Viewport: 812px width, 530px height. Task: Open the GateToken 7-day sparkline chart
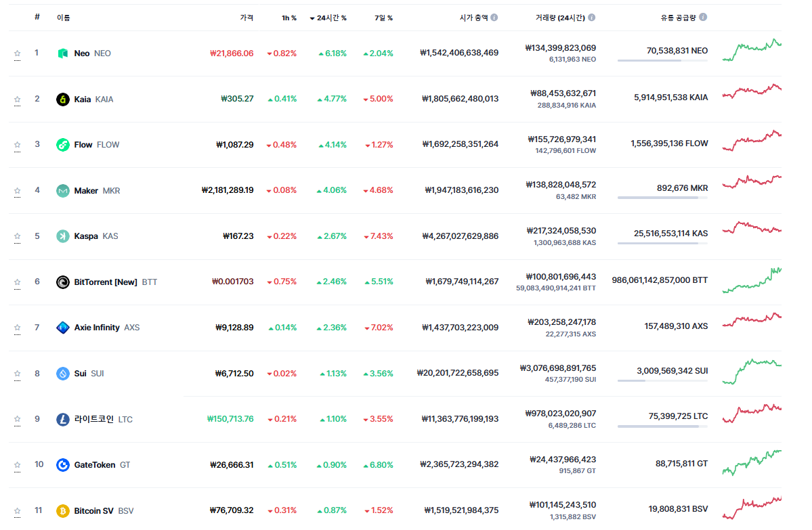[x=752, y=462]
